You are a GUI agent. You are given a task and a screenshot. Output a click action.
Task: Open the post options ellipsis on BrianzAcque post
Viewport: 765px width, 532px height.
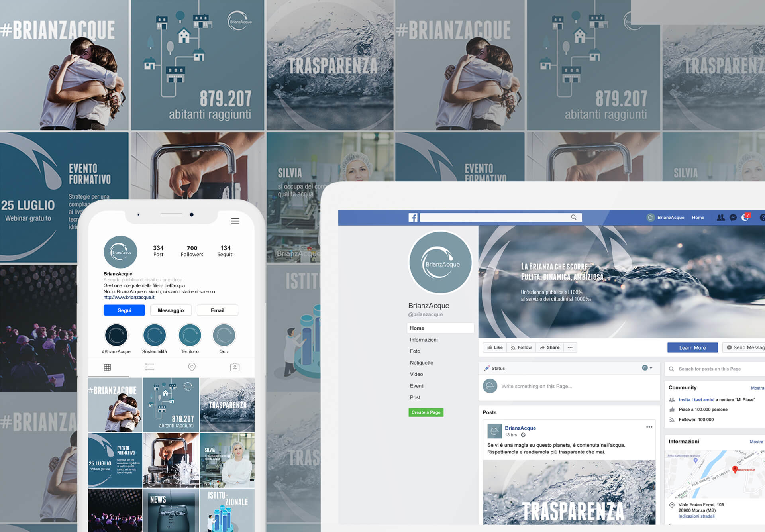tap(649, 427)
